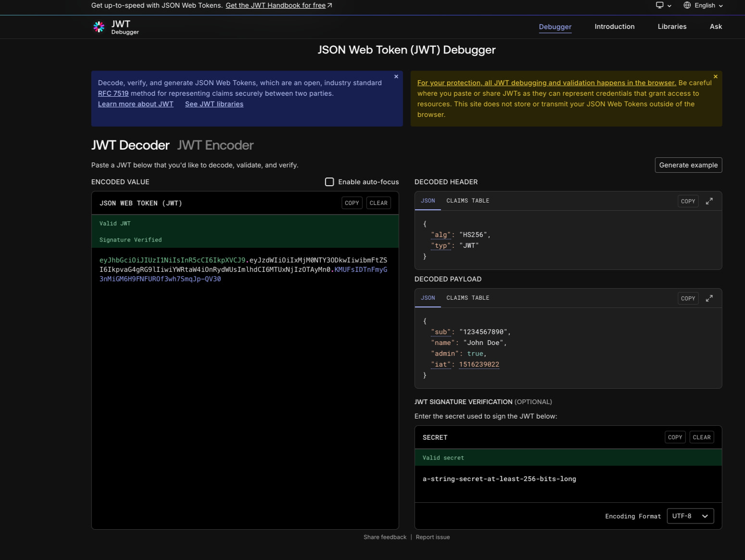Follow the Learn more about JWT link
The image size is (745, 560).
136,104
